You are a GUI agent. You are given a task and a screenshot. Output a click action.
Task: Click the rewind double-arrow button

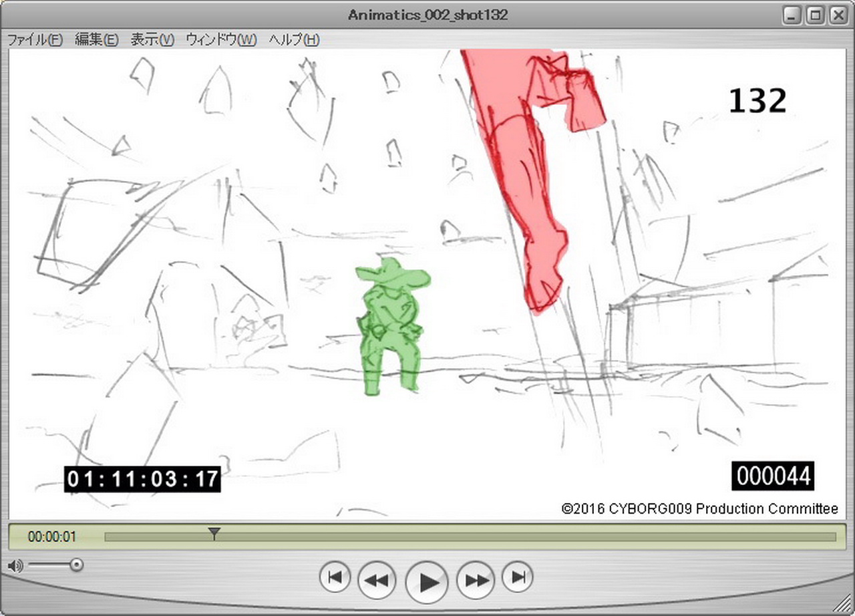377,580
